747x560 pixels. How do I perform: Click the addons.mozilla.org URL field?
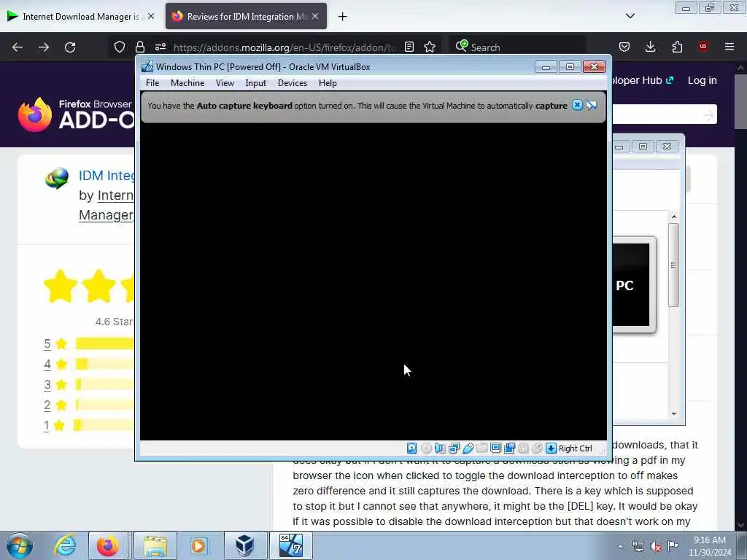(285, 47)
